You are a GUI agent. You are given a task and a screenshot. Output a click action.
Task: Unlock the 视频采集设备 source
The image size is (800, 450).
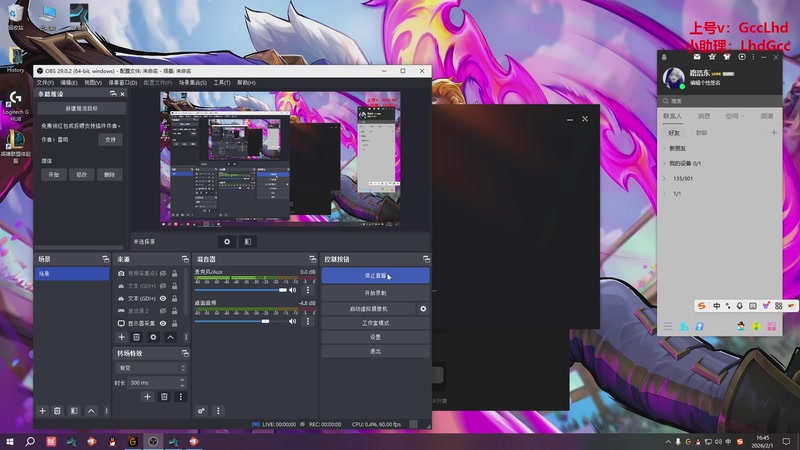(174, 273)
